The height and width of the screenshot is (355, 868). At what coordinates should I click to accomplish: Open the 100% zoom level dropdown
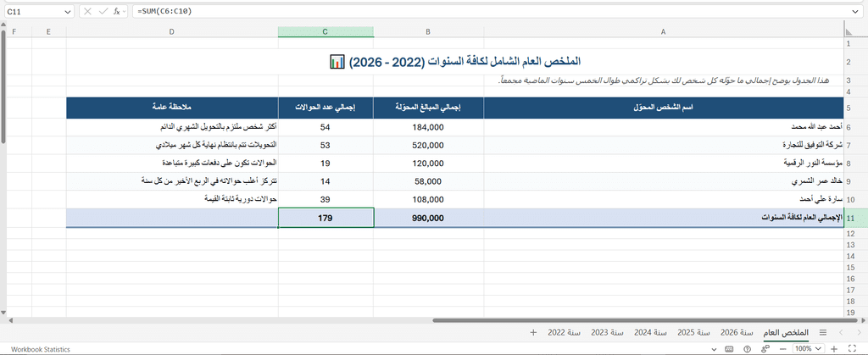pos(809,349)
